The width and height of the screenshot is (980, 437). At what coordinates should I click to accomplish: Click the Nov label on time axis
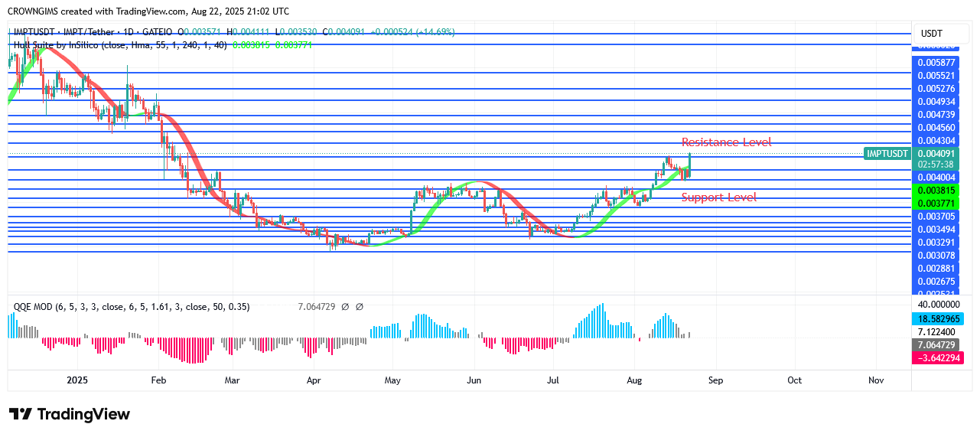pyautogui.click(x=876, y=380)
